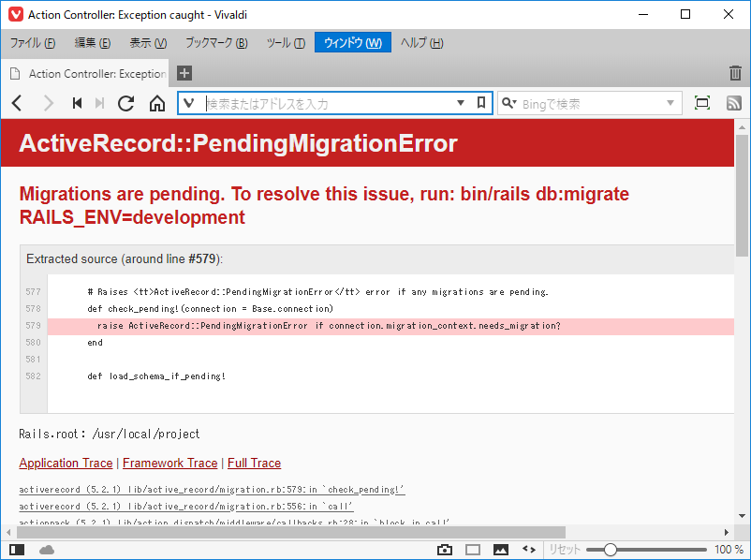This screenshot has height=560, width=751.
Task: Click the cloud sync status icon
Action: coord(47,550)
